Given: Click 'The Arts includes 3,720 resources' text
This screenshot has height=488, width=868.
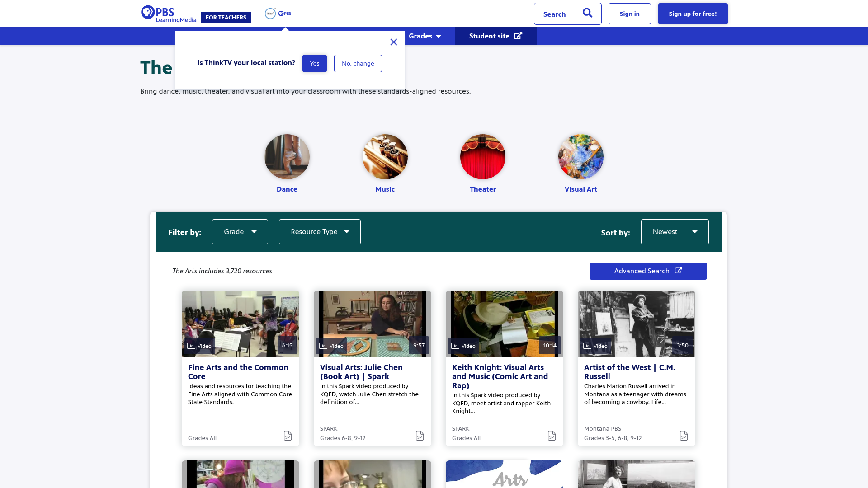Looking at the screenshot, I should click(x=222, y=271).
